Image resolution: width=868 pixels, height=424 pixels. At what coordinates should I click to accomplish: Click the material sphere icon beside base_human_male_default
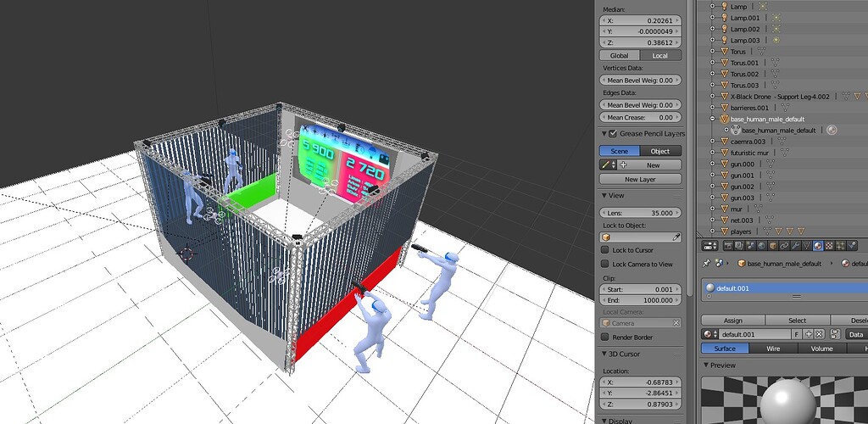coord(831,130)
